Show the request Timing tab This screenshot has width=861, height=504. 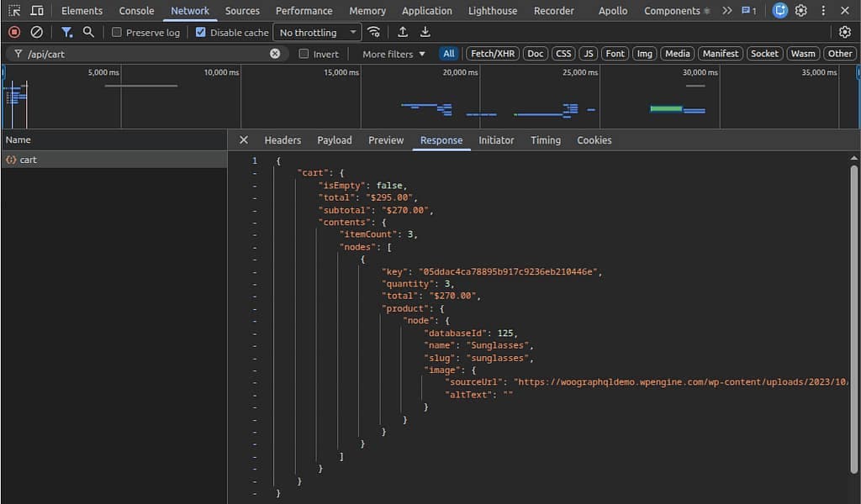[x=545, y=139]
